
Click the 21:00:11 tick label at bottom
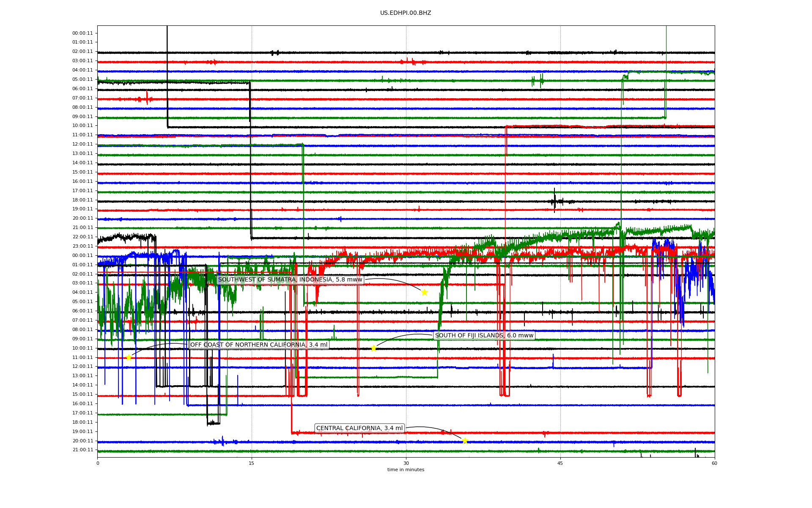[82, 450]
